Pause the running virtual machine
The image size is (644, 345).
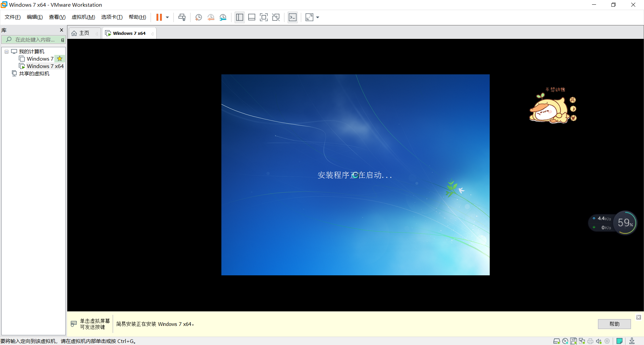pos(159,17)
